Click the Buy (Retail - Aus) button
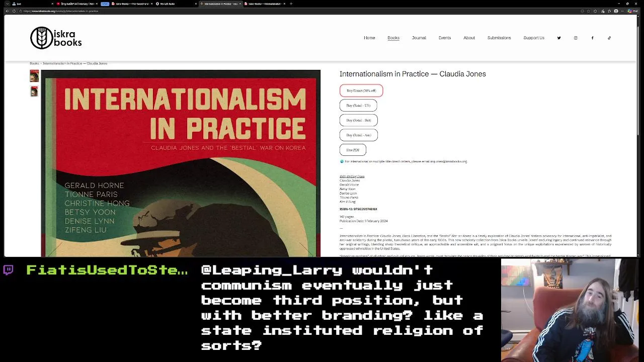 coord(358,135)
